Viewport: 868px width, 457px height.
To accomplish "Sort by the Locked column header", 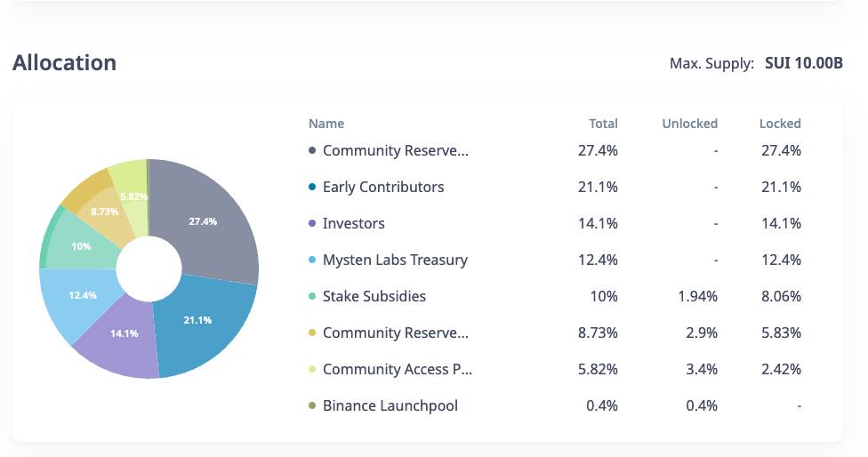I will [x=780, y=124].
